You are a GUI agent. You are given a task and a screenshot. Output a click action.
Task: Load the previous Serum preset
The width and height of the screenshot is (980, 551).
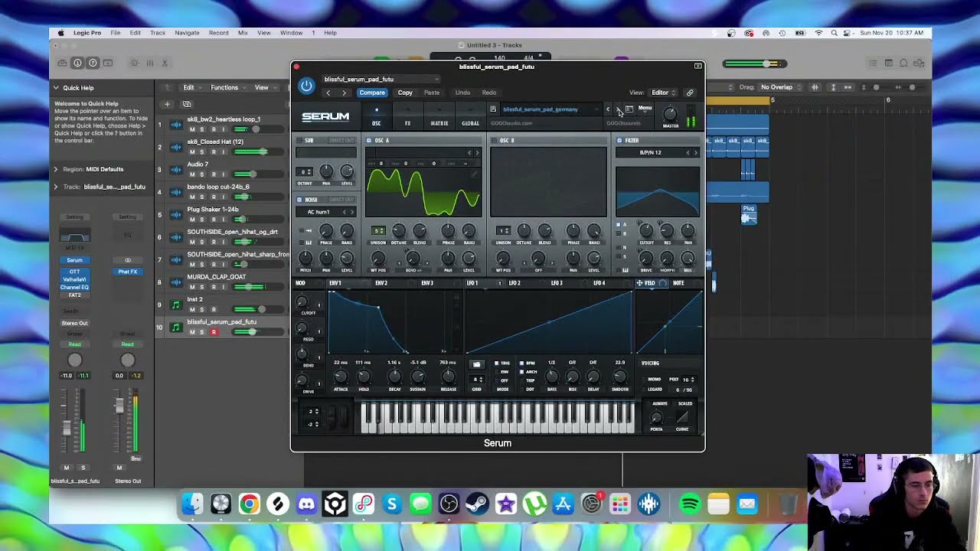(x=609, y=109)
